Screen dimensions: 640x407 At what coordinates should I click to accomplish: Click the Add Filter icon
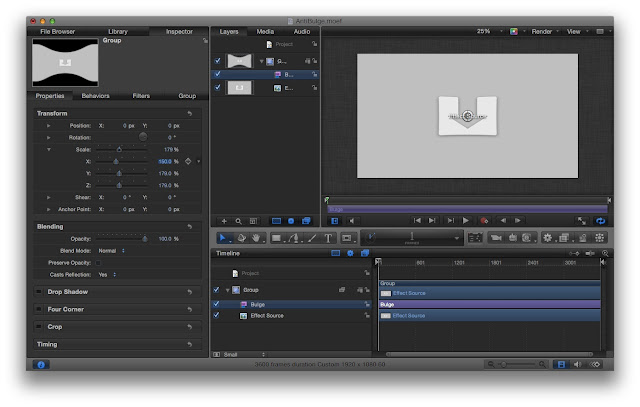point(564,238)
